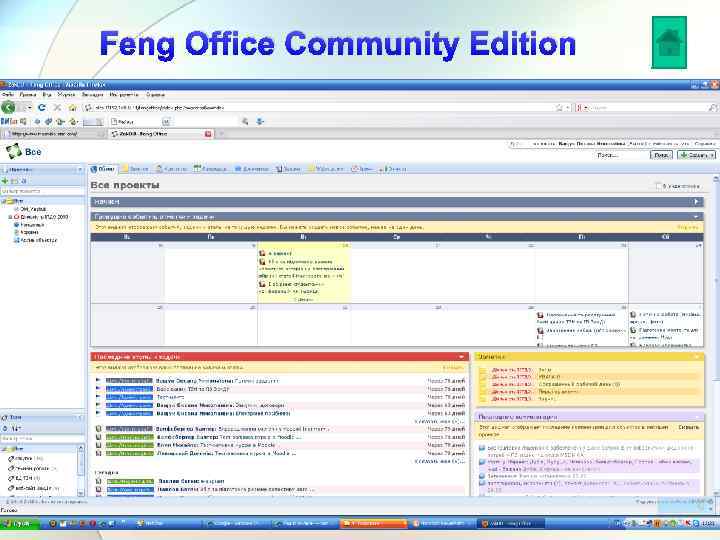Open the Журнал menu
This screenshot has width=720, height=540.
(x=67, y=95)
